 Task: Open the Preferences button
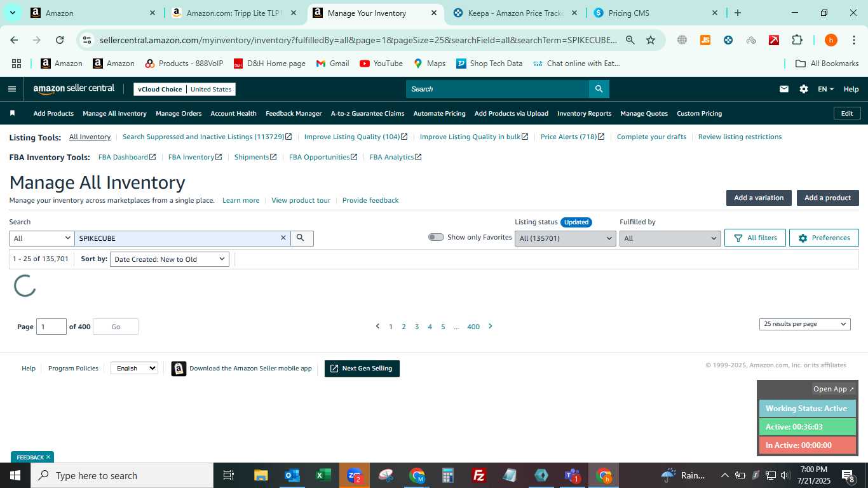[x=824, y=238]
